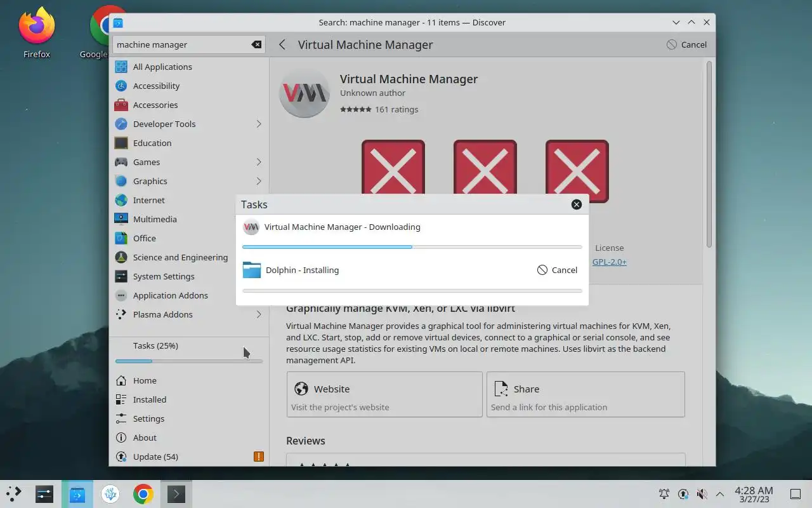Image resolution: width=812 pixels, height=508 pixels.
Task: Open the third broken screenshot thumbnail
Action: [x=577, y=170]
